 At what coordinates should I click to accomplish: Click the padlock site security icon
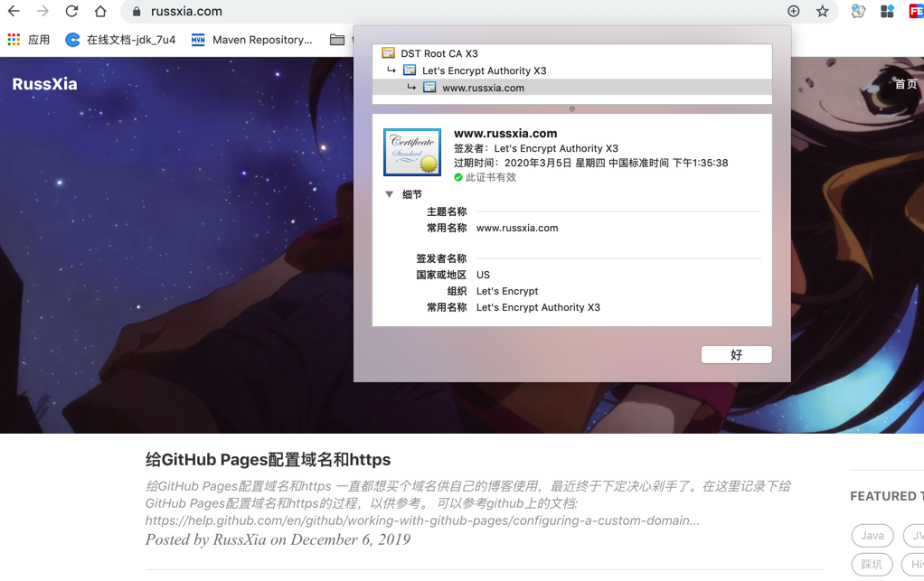click(x=137, y=11)
